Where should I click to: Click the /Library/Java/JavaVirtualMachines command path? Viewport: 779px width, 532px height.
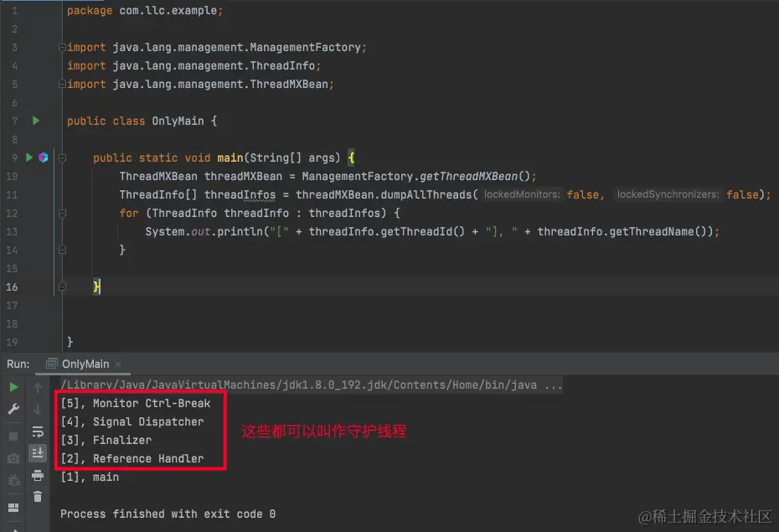click(298, 385)
